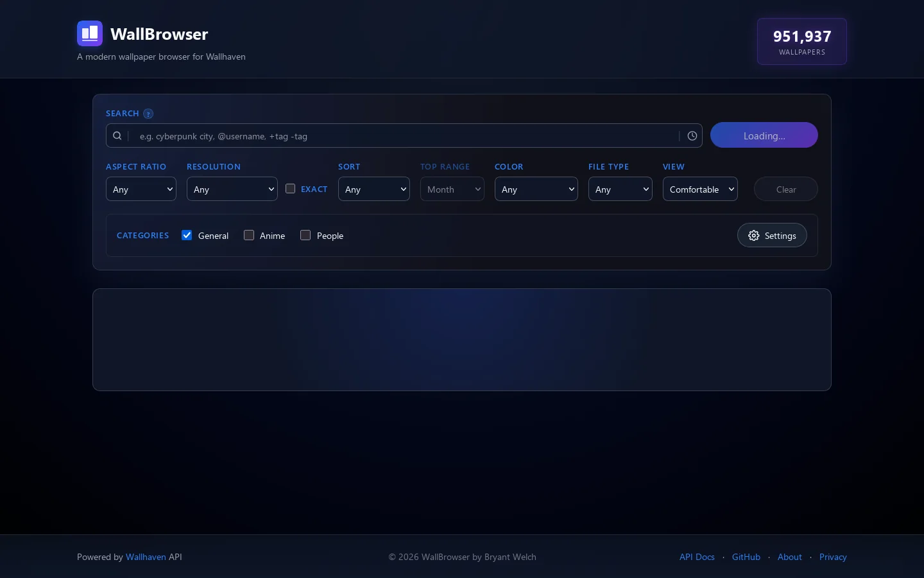This screenshot has width=924, height=578.
Task: Click the WallBrowser logo icon
Action: click(x=90, y=33)
